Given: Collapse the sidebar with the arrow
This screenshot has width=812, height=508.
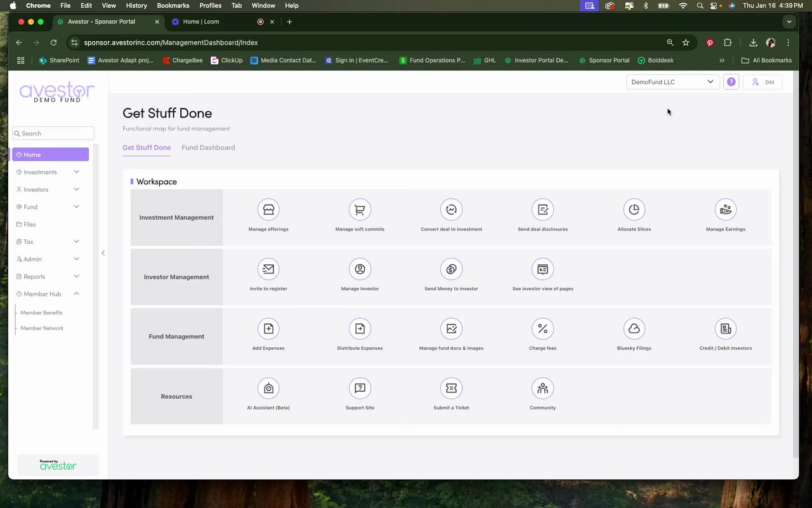Looking at the screenshot, I should 103,253.
